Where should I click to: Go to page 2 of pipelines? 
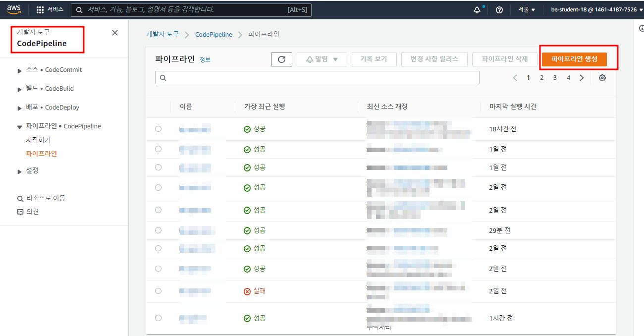click(542, 78)
